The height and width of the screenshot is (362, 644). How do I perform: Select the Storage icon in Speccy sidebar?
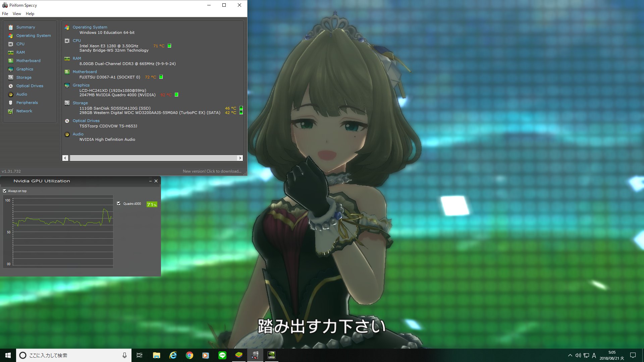(x=11, y=77)
